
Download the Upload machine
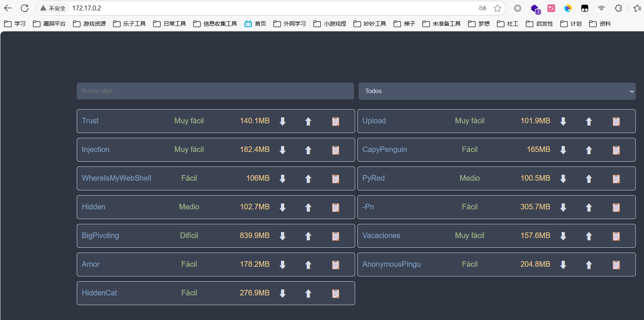[x=563, y=121]
